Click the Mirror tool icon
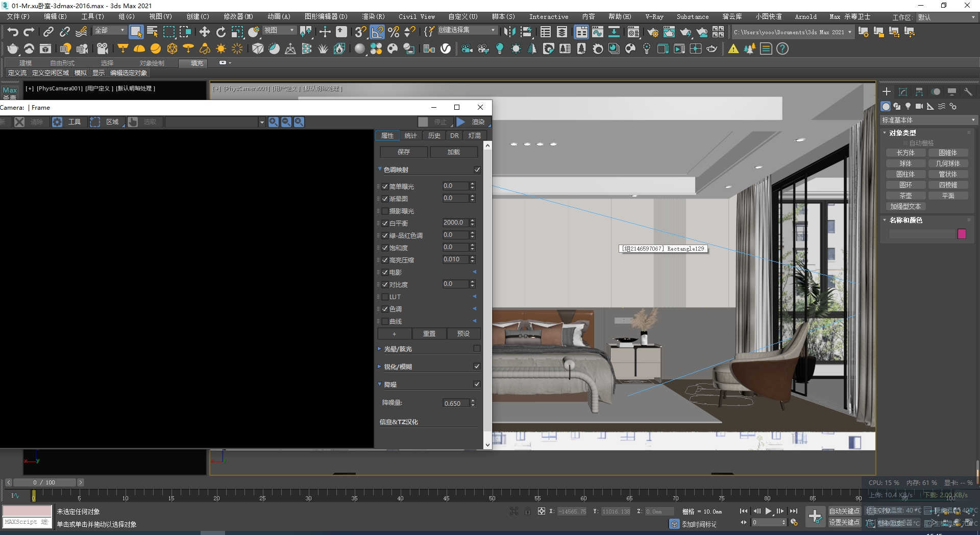Image resolution: width=980 pixels, height=535 pixels. point(509,32)
